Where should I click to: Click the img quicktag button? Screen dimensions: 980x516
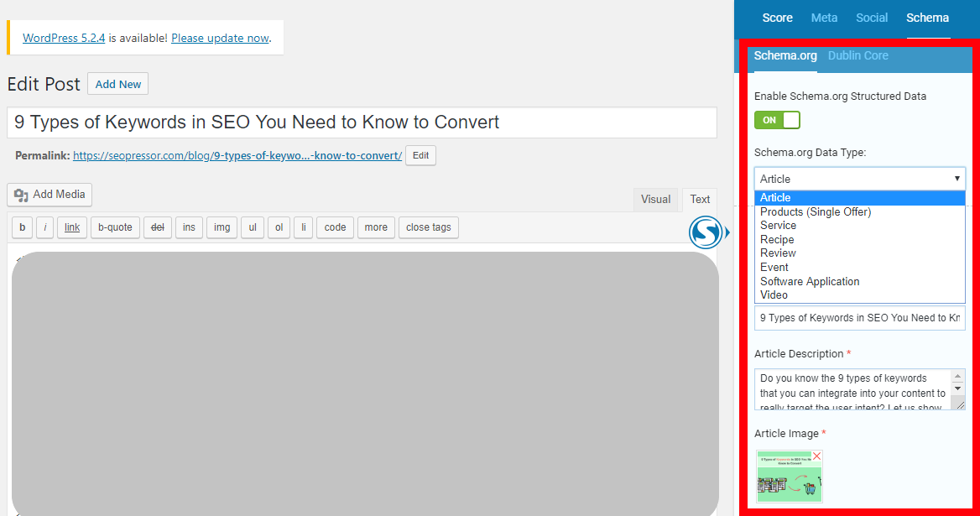[x=222, y=227]
